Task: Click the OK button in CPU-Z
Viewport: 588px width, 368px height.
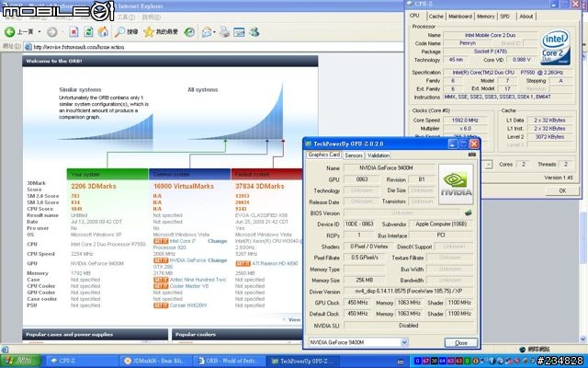Action: tap(562, 190)
